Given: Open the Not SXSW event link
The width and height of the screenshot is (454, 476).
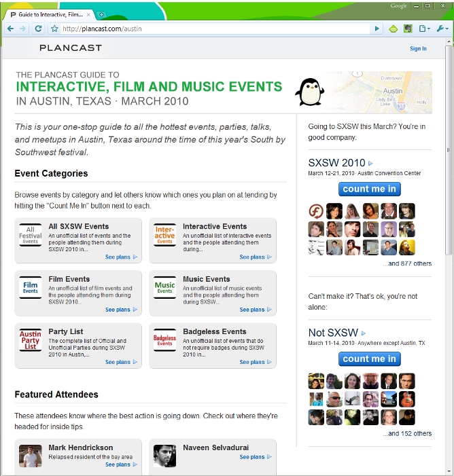Looking at the screenshot, I should click(x=333, y=333).
